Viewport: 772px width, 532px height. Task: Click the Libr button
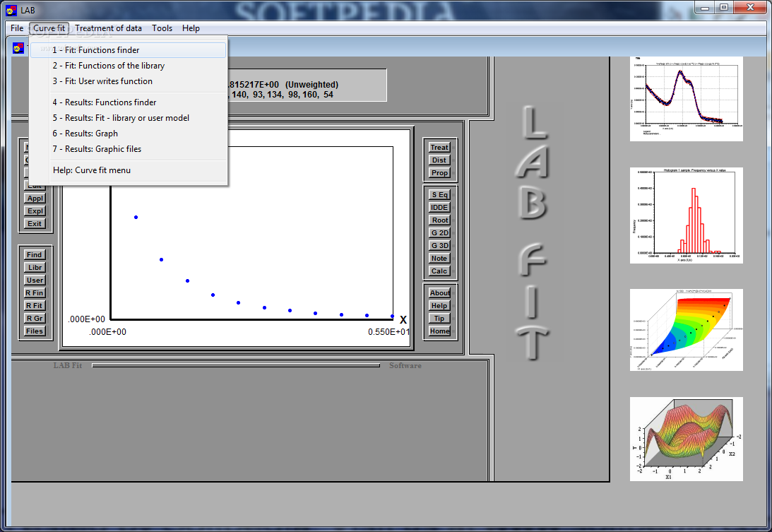point(35,268)
